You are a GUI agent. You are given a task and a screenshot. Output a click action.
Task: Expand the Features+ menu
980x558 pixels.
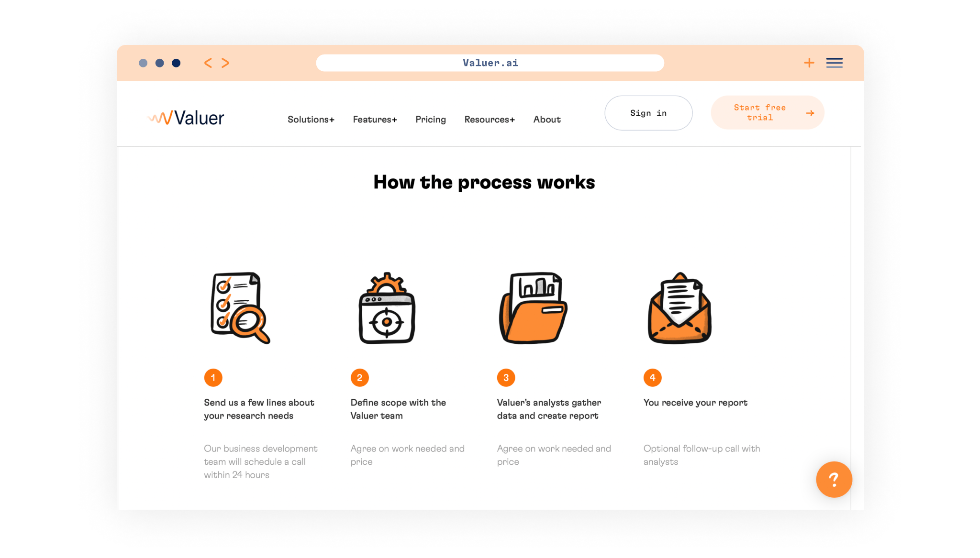pyautogui.click(x=375, y=120)
